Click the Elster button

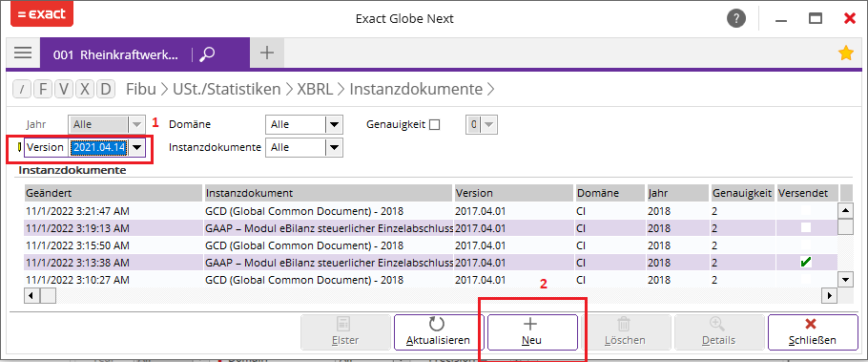[345, 332]
